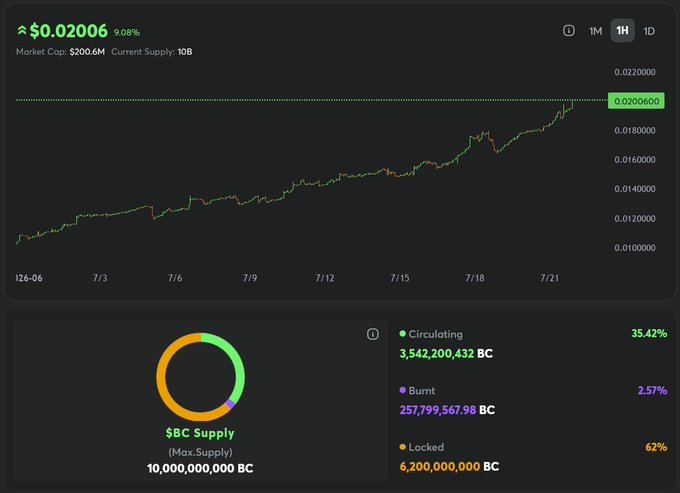Click the 7/6 date axis label
The image size is (680, 493).
pyautogui.click(x=175, y=278)
